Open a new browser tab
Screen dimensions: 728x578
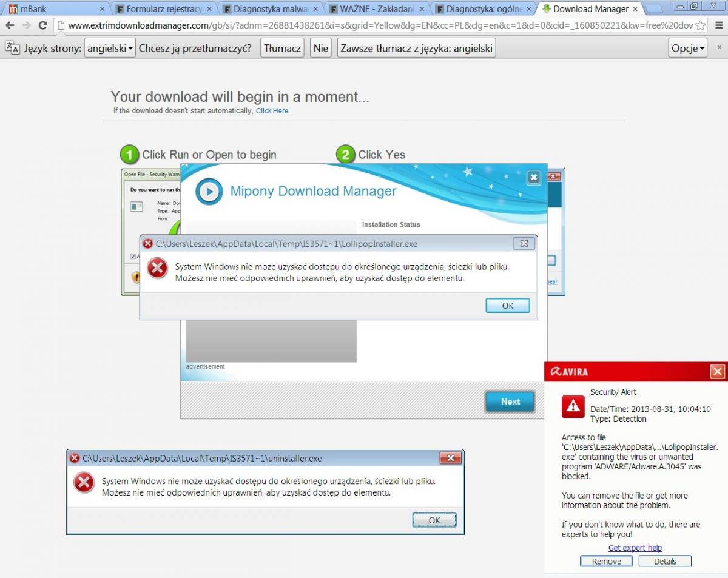(654, 9)
